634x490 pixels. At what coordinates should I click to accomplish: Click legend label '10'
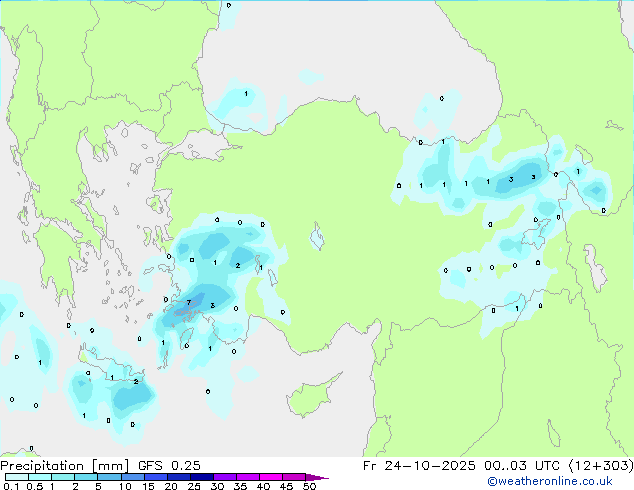click(125, 486)
